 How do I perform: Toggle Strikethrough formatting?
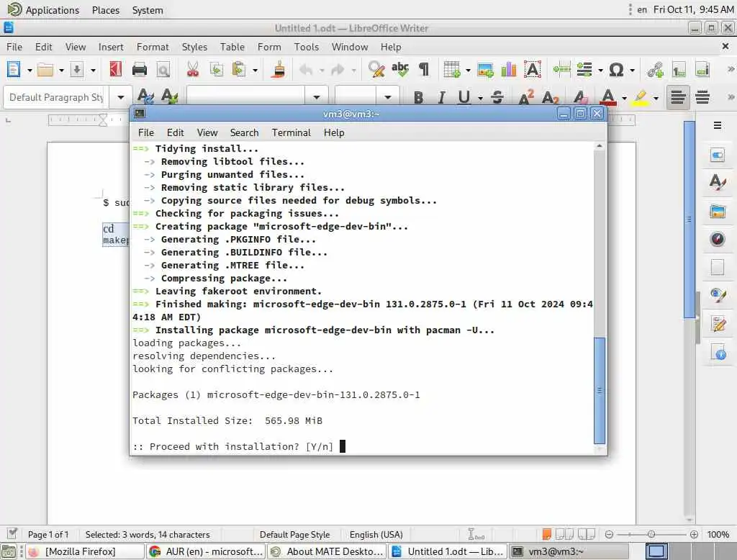pyautogui.click(x=497, y=97)
